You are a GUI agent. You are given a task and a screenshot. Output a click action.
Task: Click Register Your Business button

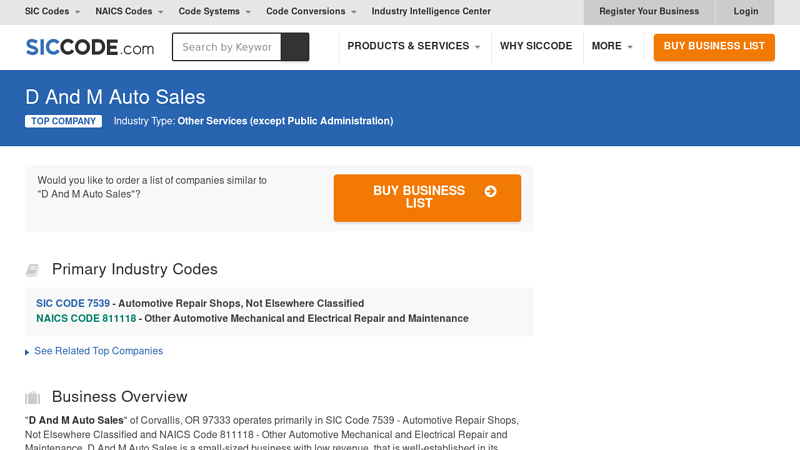click(x=649, y=12)
